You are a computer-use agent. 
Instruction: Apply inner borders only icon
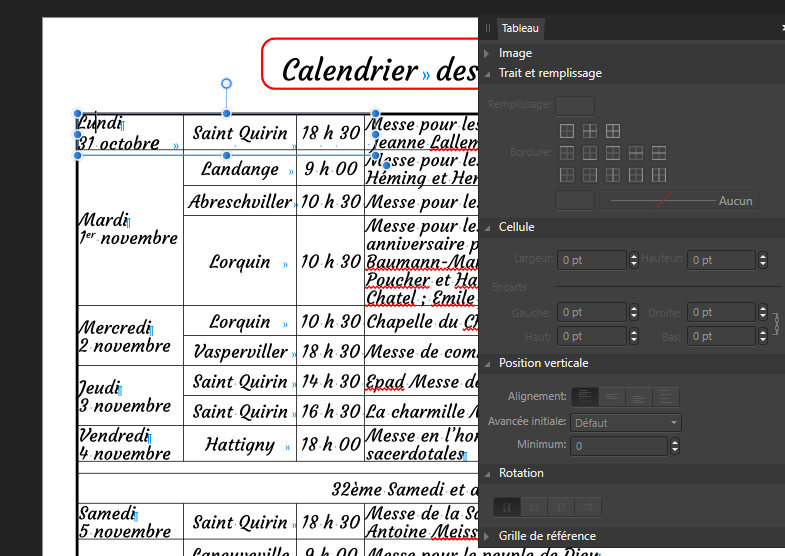(x=590, y=131)
